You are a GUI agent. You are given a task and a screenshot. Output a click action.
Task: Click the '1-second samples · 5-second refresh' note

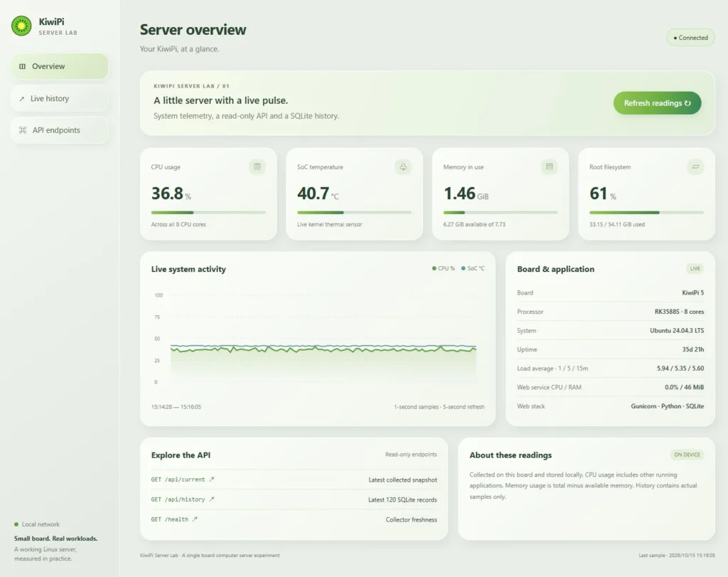439,407
